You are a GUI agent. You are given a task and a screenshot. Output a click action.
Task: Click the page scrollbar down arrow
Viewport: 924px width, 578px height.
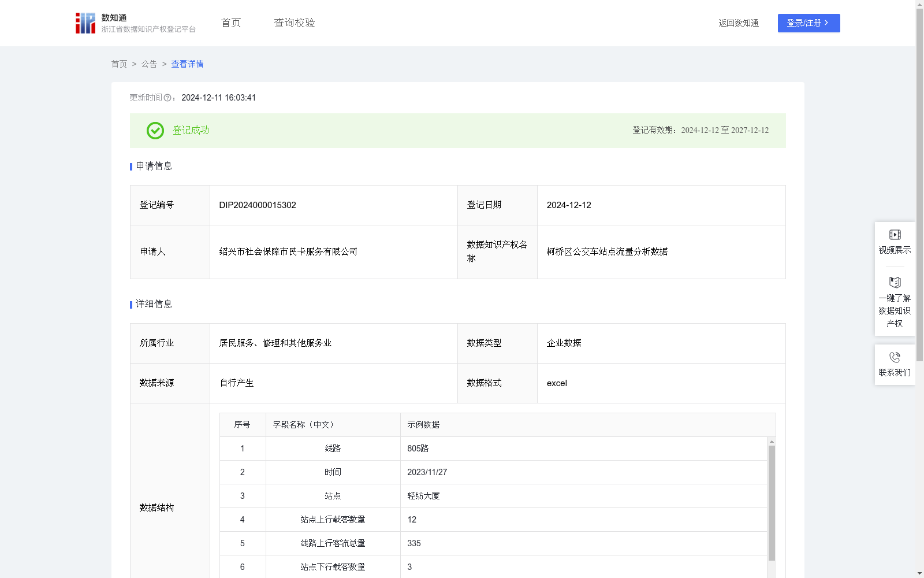pyautogui.click(x=919, y=573)
